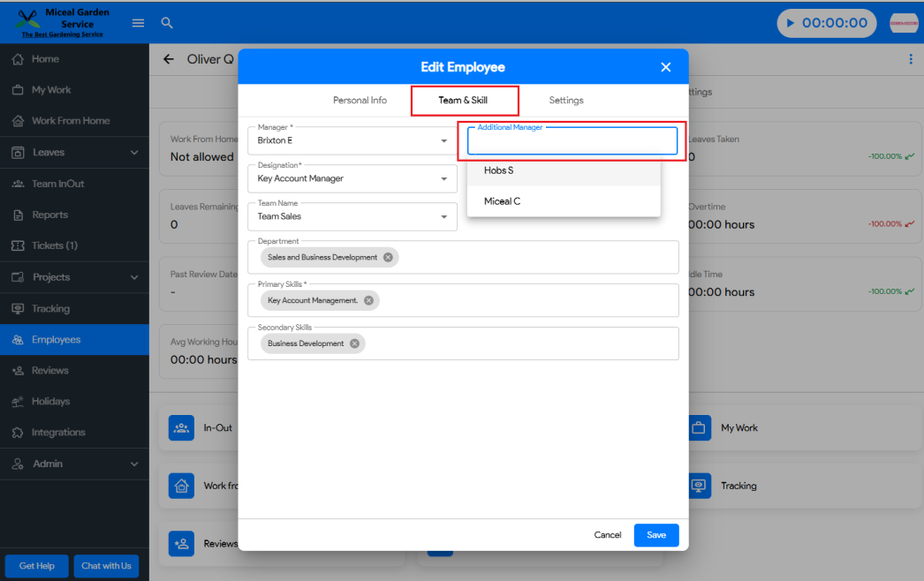Click back arrow beside Oliver Q
Viewport: 924px width, 581px height.
click(169, 59)
